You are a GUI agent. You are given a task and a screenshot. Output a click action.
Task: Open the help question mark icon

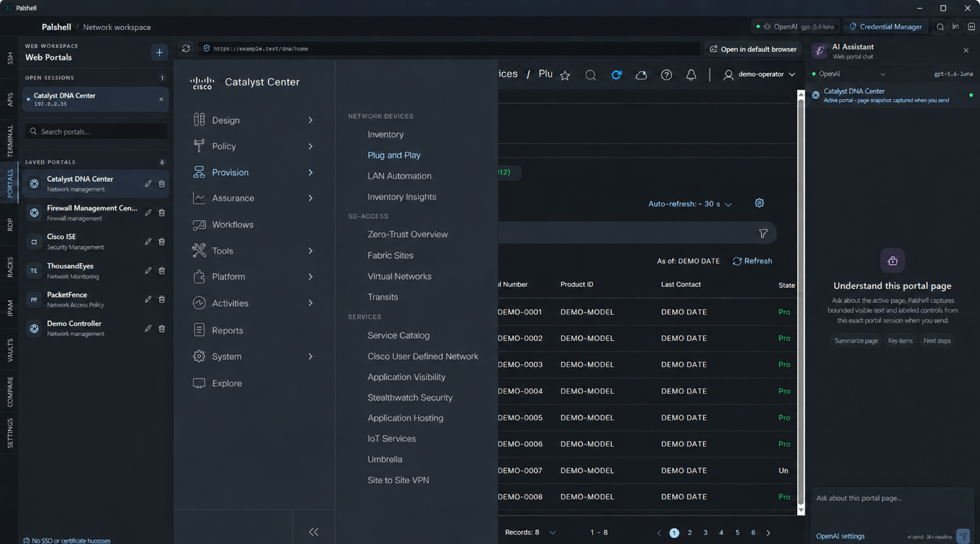coord(666,75)
